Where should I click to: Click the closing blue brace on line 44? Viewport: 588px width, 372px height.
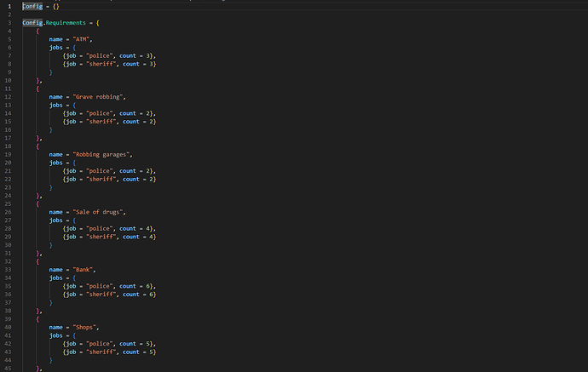[x=50, y=360]
